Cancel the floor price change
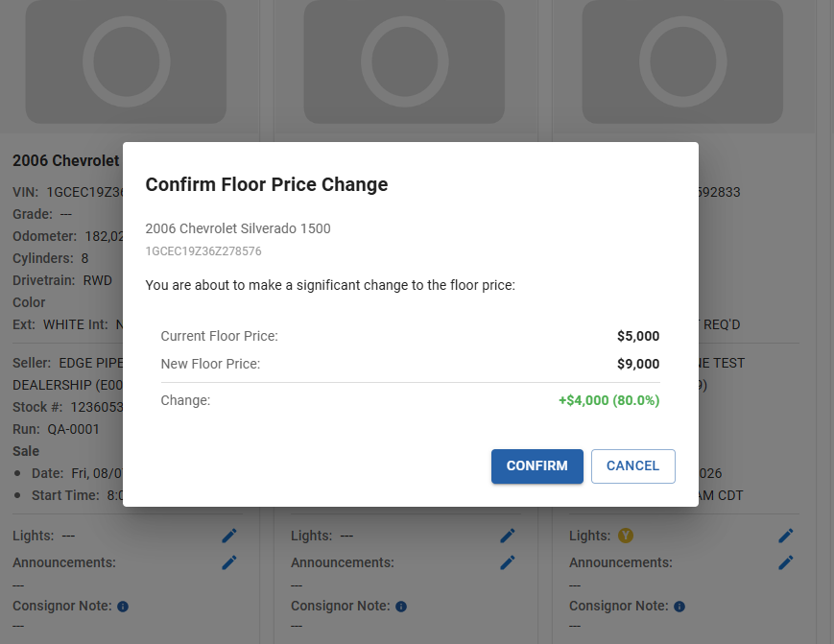The height and width of the screenshot is (644, 834). [x=633, y=465]
